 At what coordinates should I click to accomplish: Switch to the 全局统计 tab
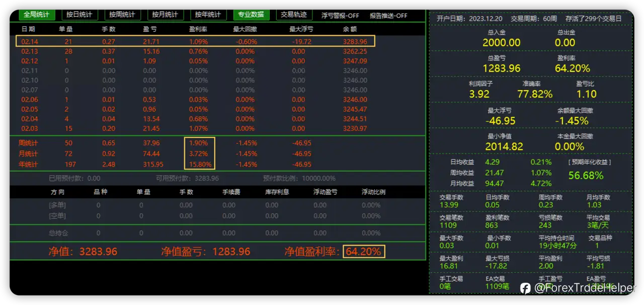click(x=36, y=15)
